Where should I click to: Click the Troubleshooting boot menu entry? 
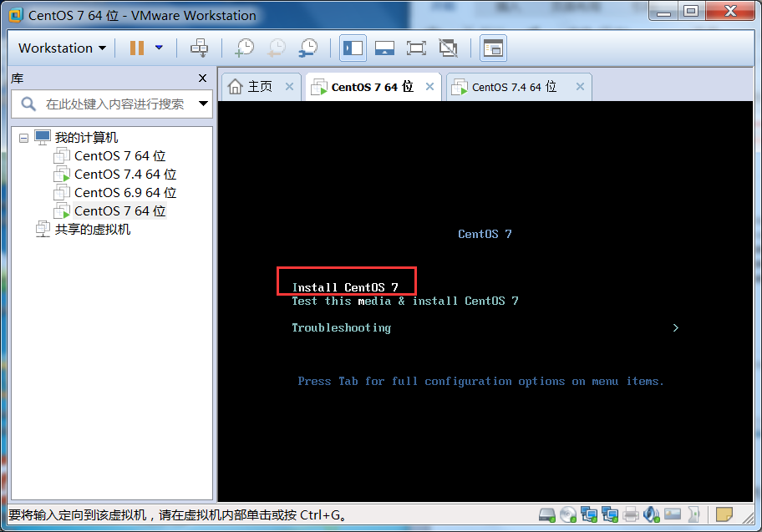point(341,328)
